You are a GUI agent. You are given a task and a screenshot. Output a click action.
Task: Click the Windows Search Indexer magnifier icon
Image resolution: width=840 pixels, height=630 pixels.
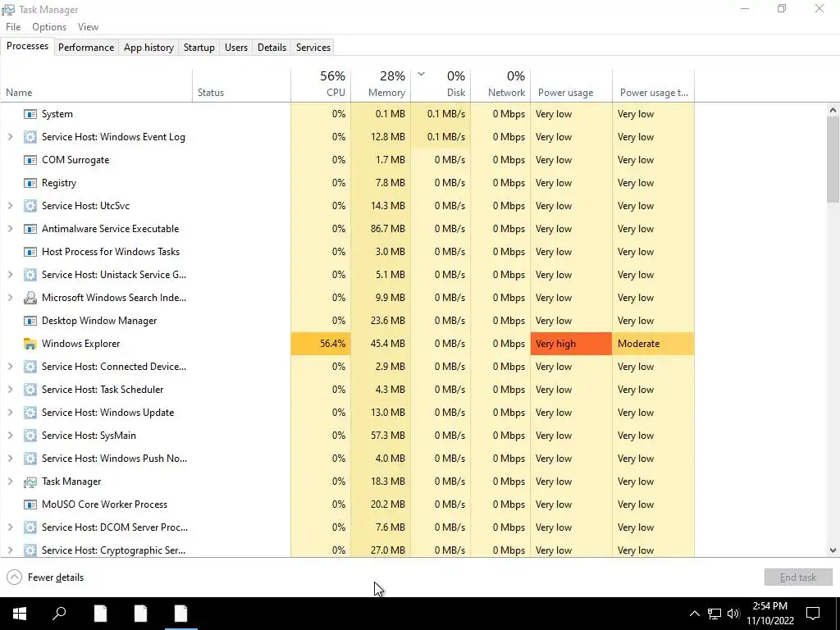point(30,298)
